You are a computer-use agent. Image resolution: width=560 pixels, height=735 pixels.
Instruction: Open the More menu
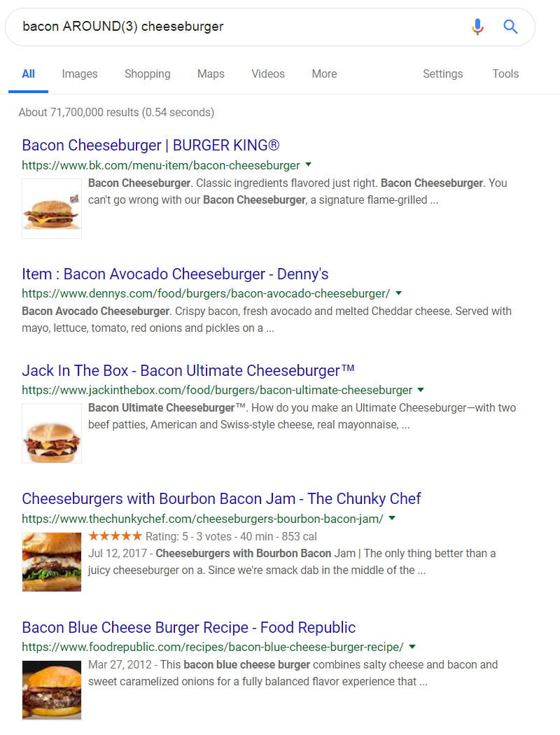pyautogui.click(x=324, y=73)
